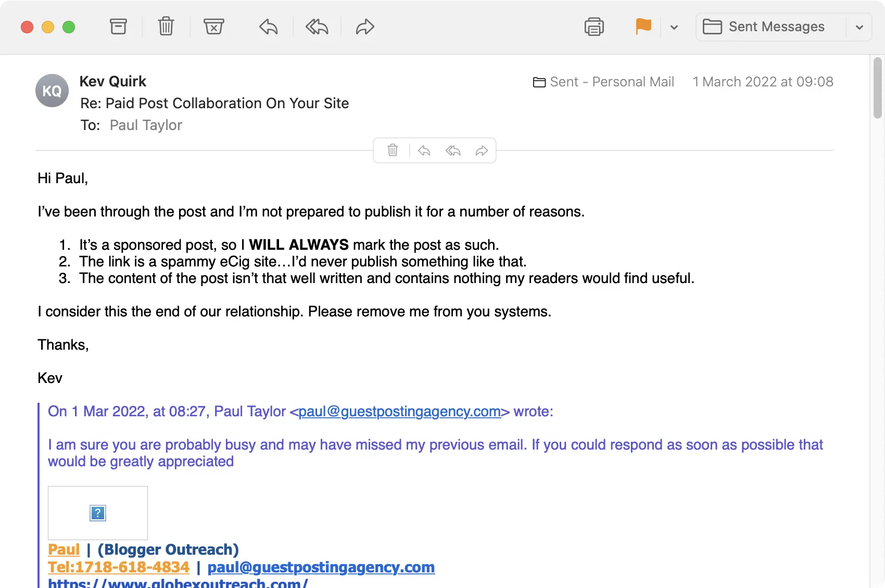Click the inline reply-all icon below the header
The image size is (885, 588).
coord(453,150)
